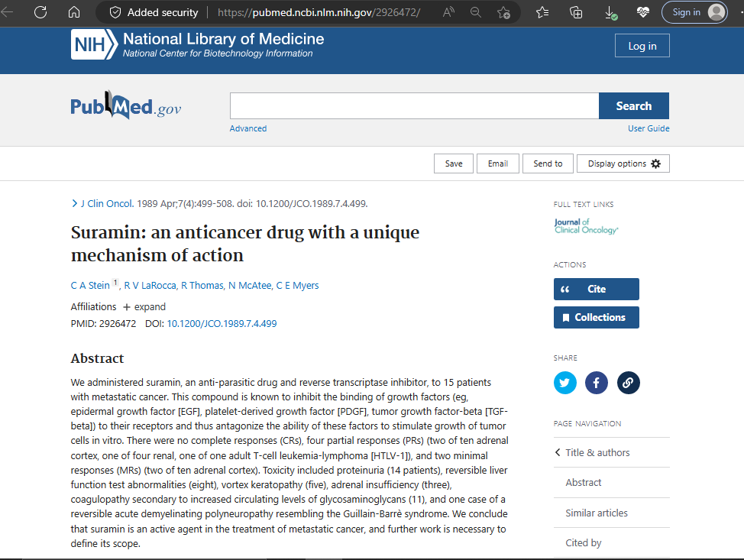744x560 pixels.
Task: Open the Favorites list icon
Action: [x=542, y=12]
